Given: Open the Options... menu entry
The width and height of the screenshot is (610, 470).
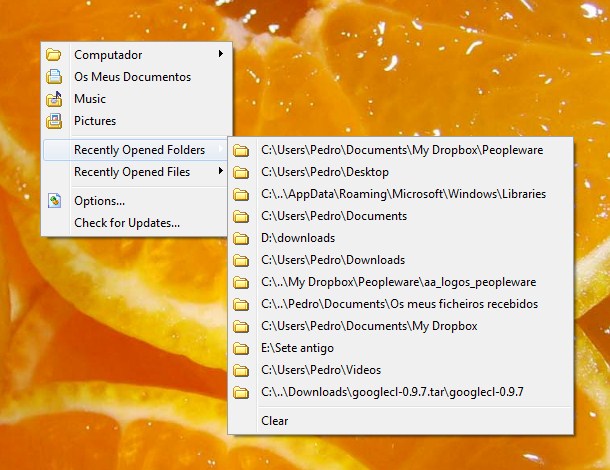Looking at the screenshot, I should point(136,201).
